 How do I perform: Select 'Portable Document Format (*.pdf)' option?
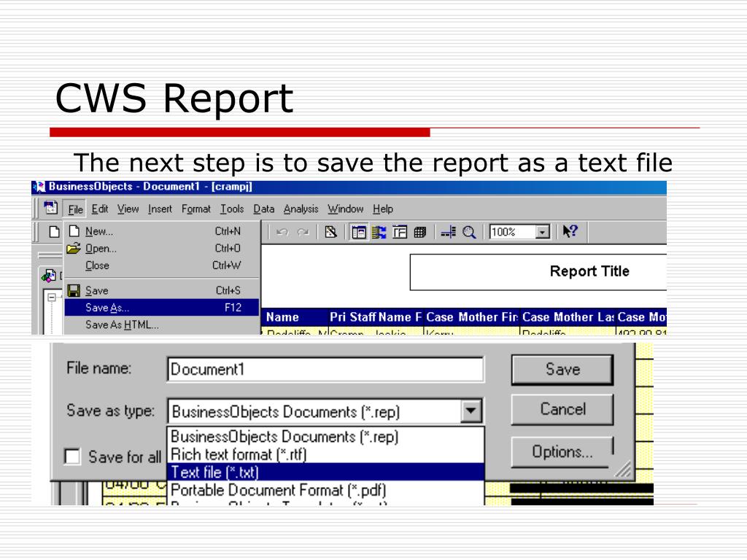326,490
